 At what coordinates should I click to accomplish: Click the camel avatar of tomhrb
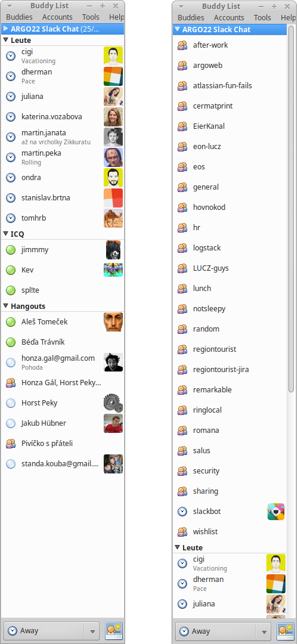113,218
